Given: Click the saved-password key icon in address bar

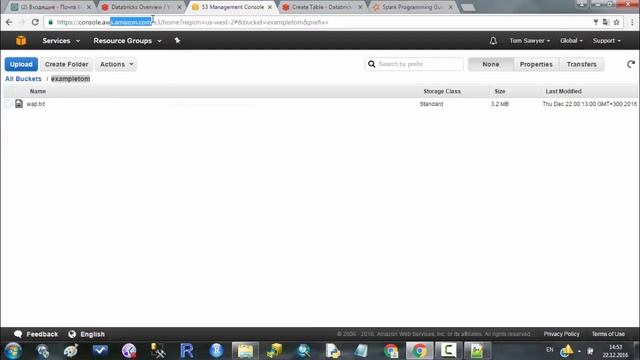Looking at the screenshot, I should click(x=596, y=22).
